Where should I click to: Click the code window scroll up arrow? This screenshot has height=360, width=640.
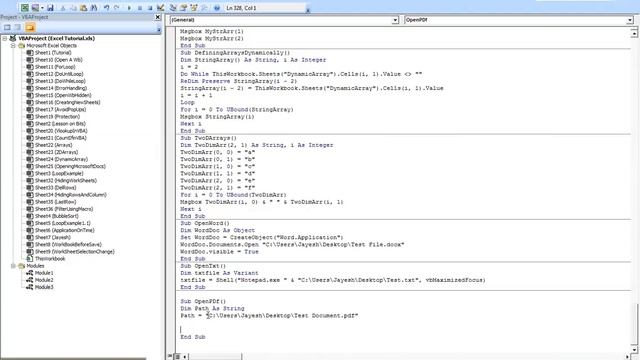tap(634, 33)
